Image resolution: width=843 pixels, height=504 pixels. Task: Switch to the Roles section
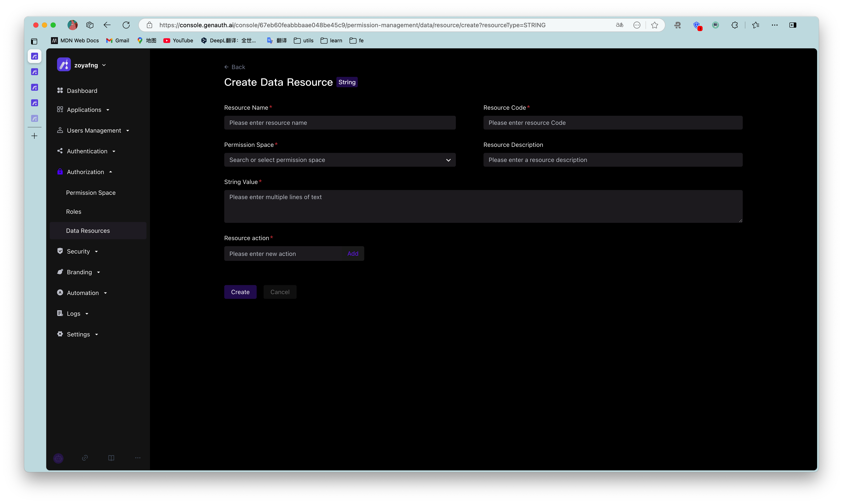tap(74, 211)
